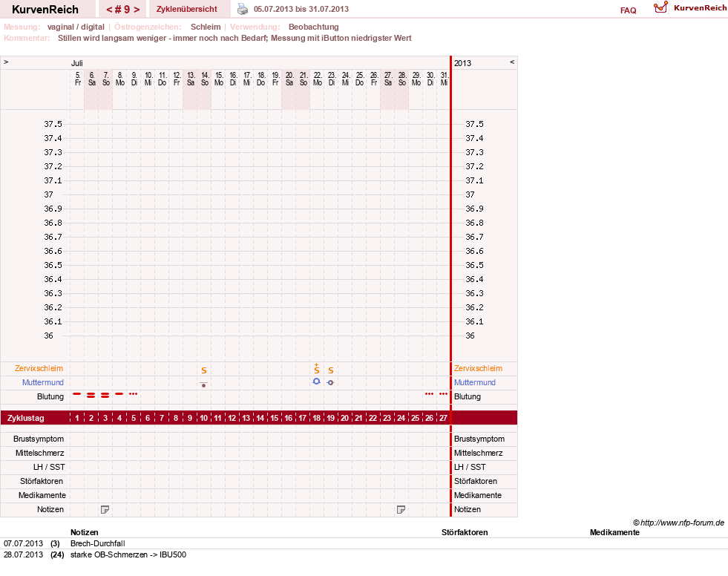
Task: Click the left Notizen row label
Action: (50, 509)
